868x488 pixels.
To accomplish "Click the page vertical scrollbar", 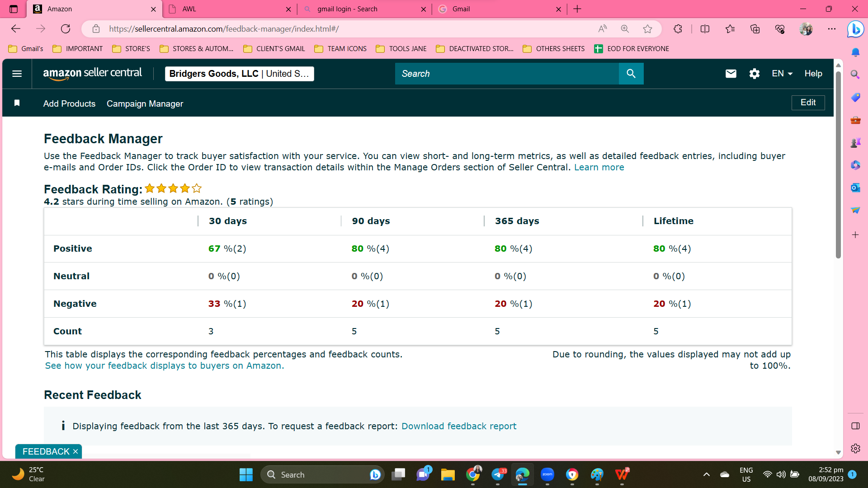I will pos(838,165).
